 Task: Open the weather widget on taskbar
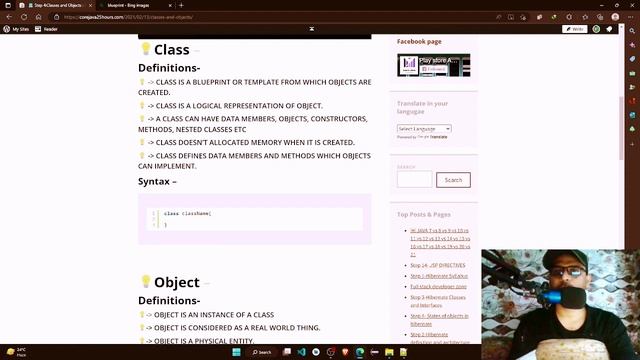click(x=16, y=352)
